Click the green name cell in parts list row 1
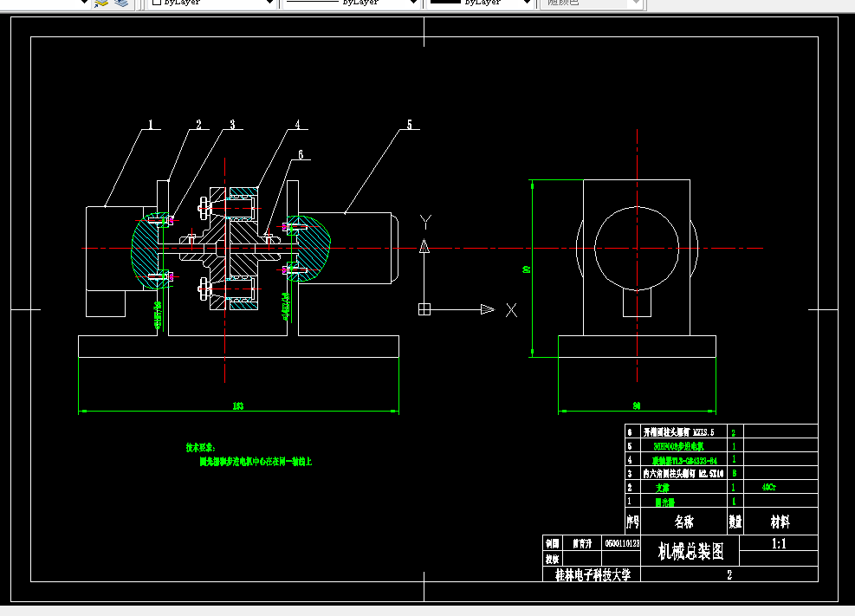Viewport: 855px width, 616px height. tap(664, 502)
